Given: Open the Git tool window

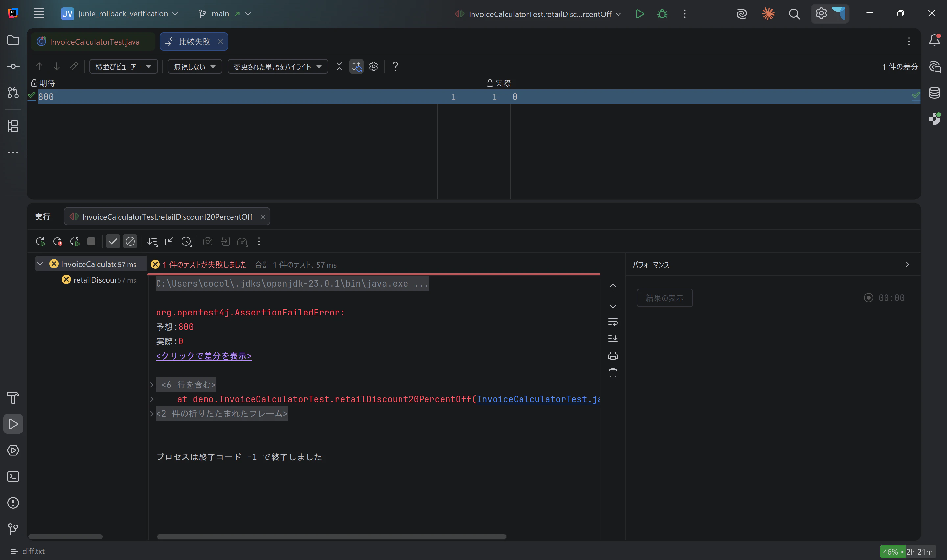Looking at the screenshot, I should pyautogui.click(x=13, y=529).
